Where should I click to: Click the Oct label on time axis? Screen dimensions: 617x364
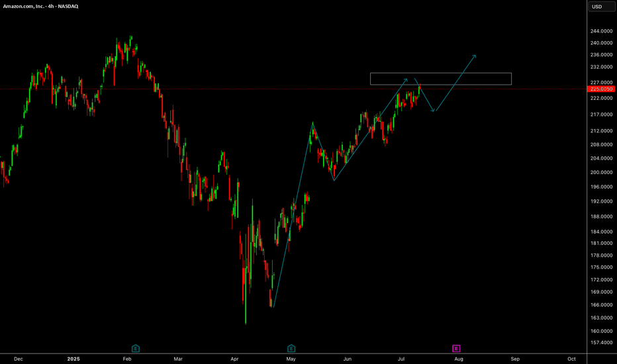pos(572,359)
